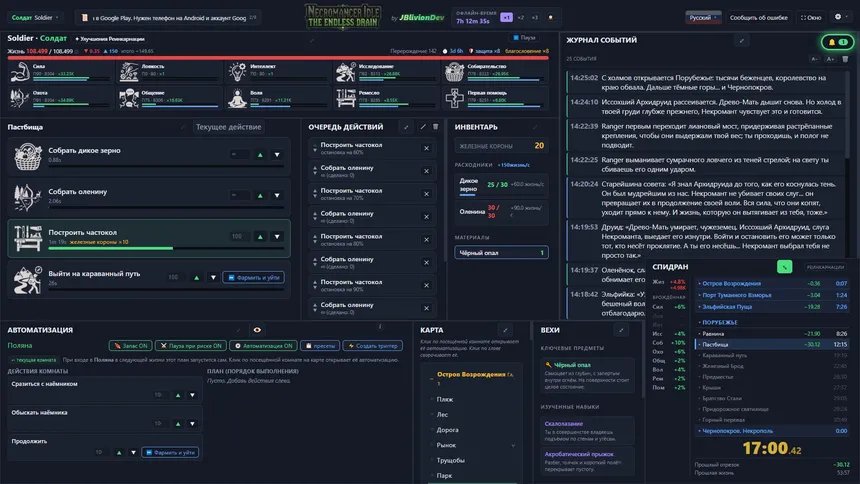The width and height of the screenshot is (860, 484).
Task: Expand the Вехи panel with arrow icon
Action: 621,330
